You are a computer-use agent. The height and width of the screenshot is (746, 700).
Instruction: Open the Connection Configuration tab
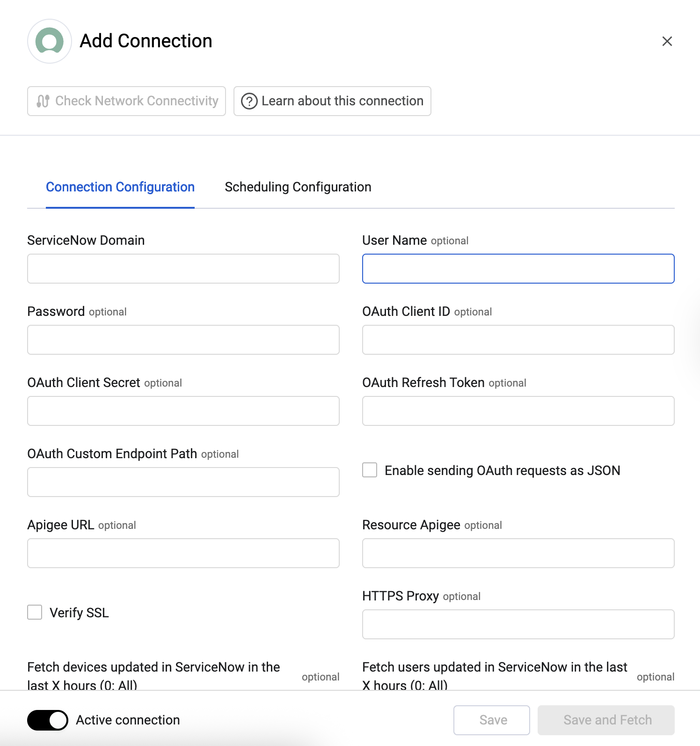(120, 187)
